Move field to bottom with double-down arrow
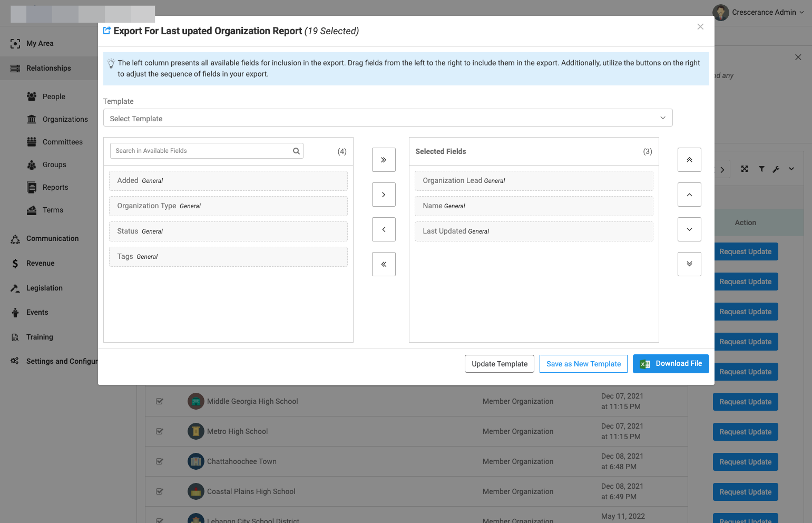Image resolution: width=812 pixels, height=523 pixels. coord(689,264)
